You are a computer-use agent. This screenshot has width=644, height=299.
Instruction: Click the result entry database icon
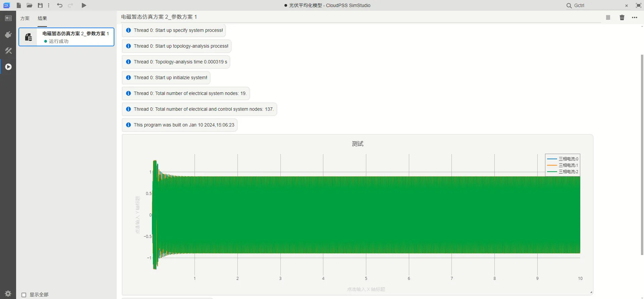coord(29,37)
